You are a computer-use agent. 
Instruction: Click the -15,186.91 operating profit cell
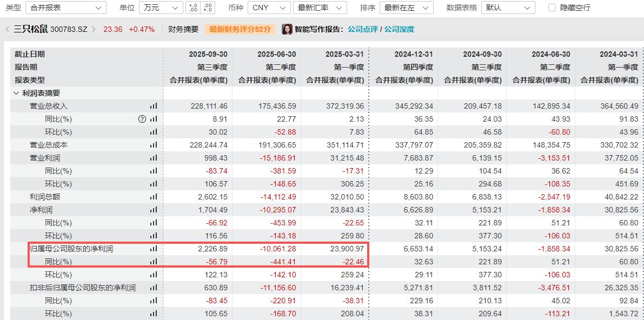[x=277, y=158]
